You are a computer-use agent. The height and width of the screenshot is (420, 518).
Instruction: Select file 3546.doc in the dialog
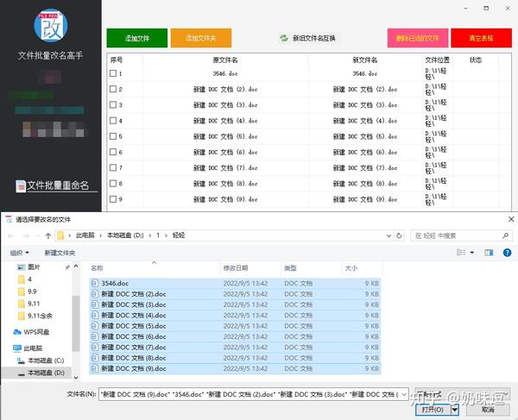235,283
